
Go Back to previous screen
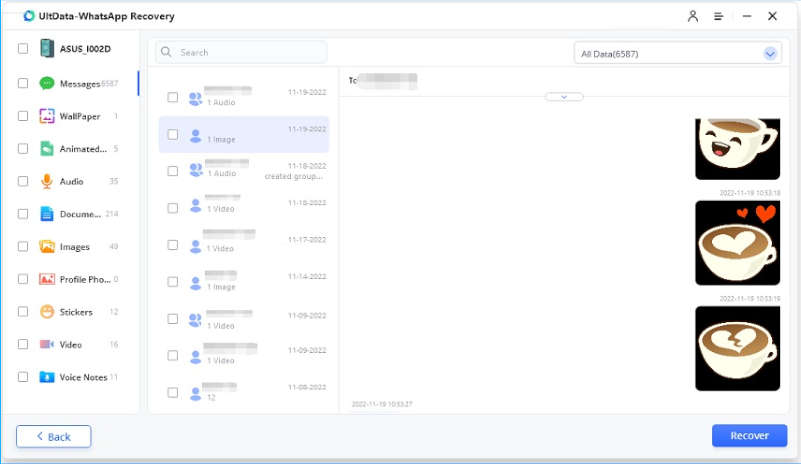54,436
